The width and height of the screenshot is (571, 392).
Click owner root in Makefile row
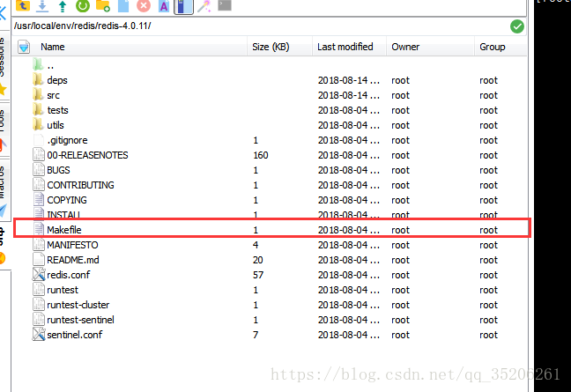tap(401, 231)
